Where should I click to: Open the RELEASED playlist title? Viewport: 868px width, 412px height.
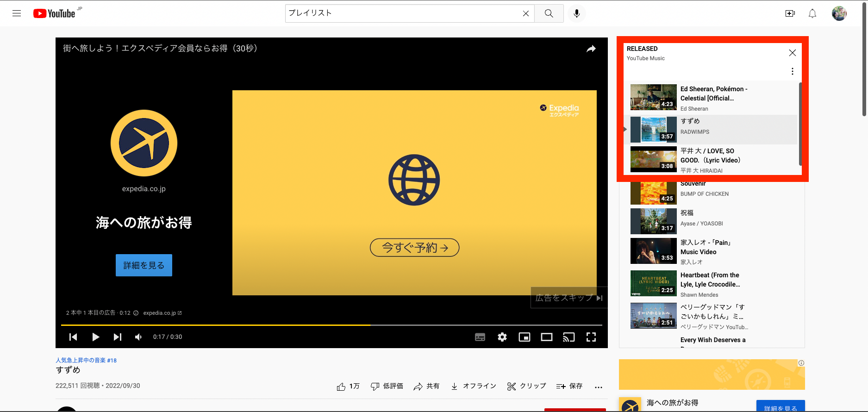(x=642, y=49)
